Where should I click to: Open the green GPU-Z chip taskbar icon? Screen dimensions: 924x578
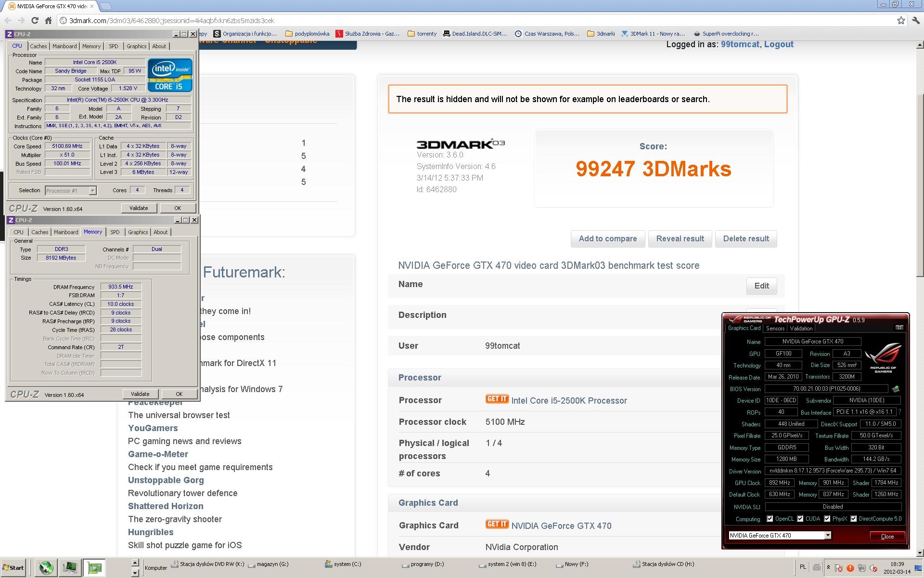click(x=94, y=568)
